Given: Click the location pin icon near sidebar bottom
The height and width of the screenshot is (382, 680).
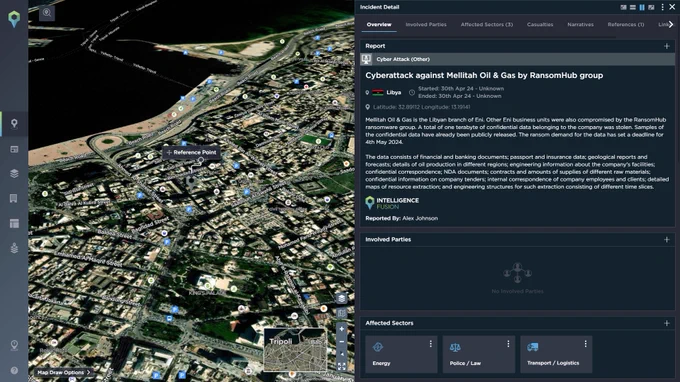Looking at the screenshot, I should (x=14, y=345).
